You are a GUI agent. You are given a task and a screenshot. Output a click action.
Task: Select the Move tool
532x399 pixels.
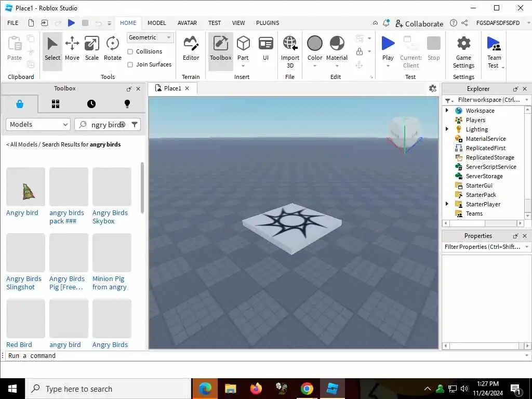tap(72, 48)
